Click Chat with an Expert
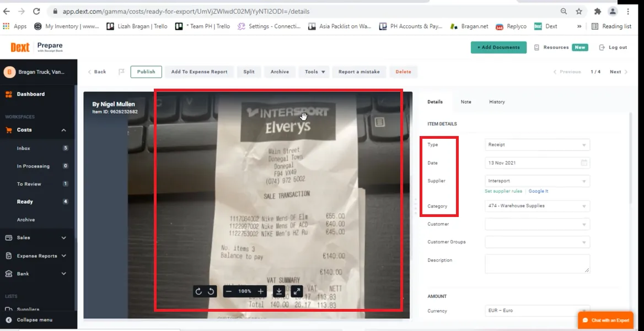Screen dimensions: 644x331 click(x=605, y=321)
